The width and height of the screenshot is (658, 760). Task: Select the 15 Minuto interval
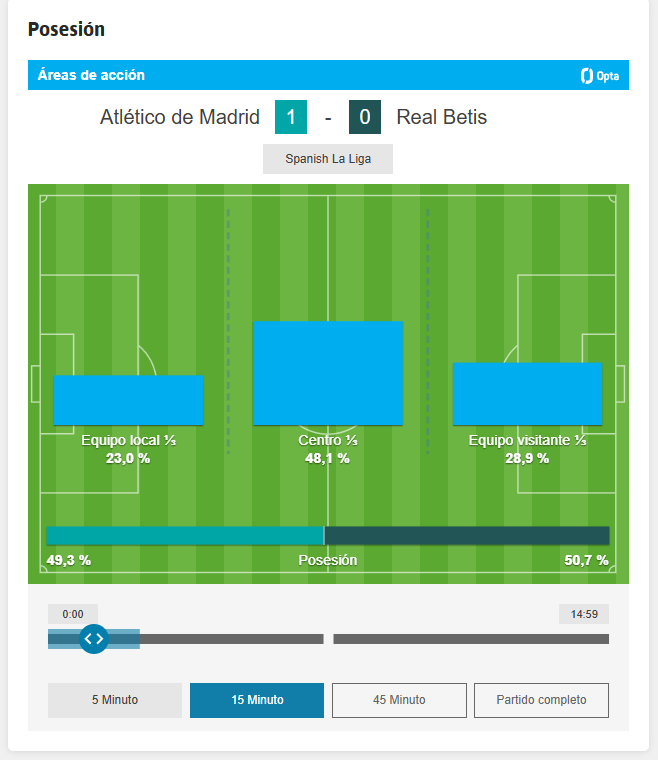[x=257, y=700]
